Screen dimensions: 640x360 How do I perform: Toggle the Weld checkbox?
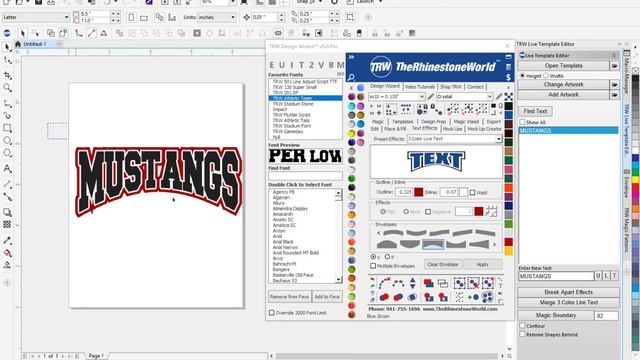coord(472,192)
